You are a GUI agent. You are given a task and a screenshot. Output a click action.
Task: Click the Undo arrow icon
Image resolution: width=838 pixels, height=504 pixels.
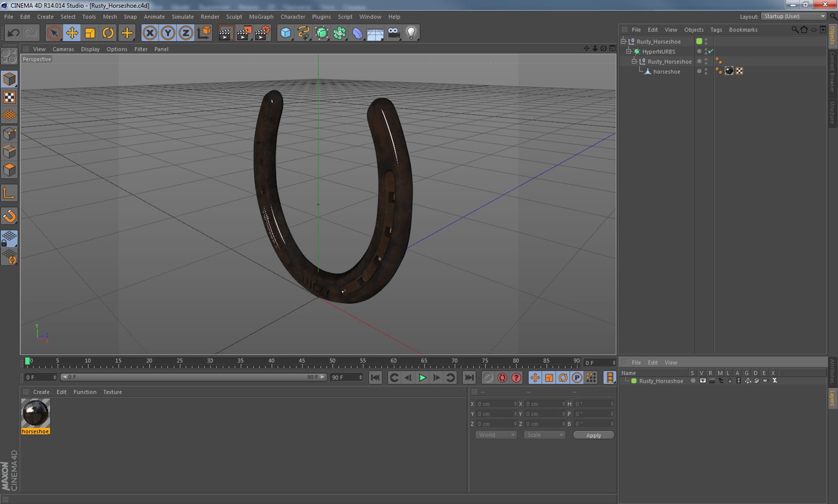pyautogui.click(x=13, y=33)
